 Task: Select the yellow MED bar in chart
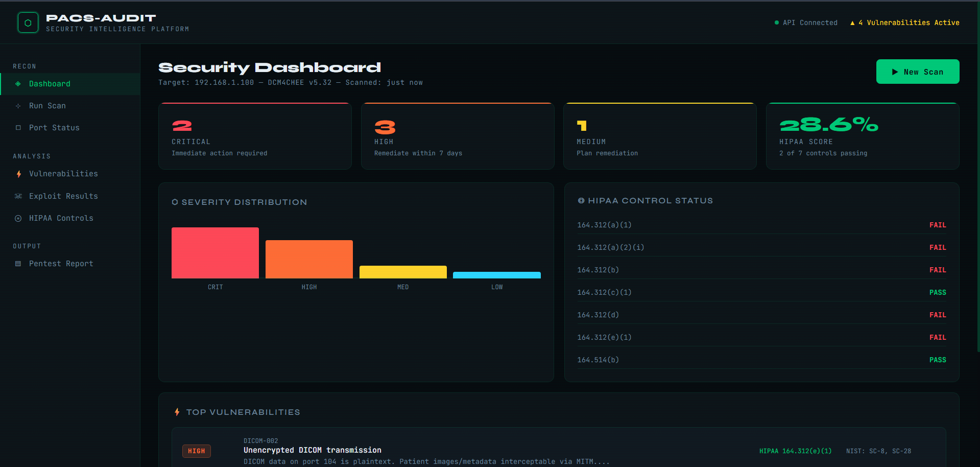pos(403,272)
